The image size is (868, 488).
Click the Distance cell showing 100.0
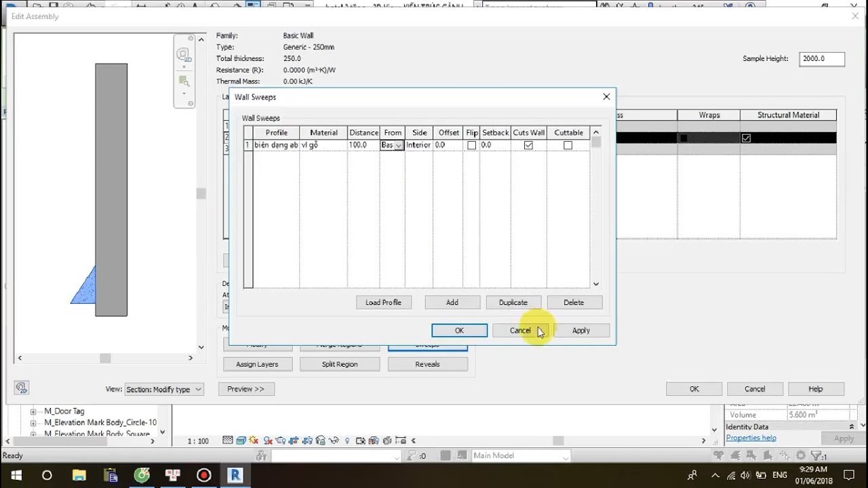pyautogui.click(x=363, y=145)
